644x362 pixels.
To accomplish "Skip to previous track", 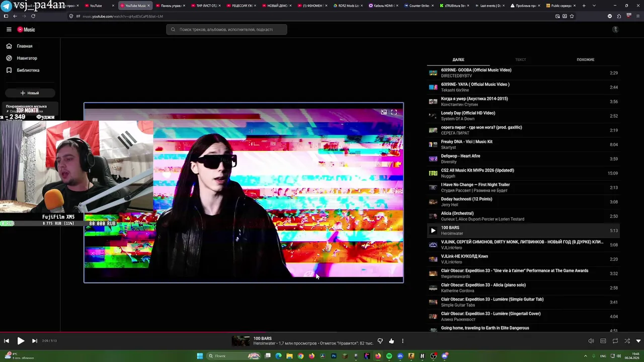I will pos(7,341).
